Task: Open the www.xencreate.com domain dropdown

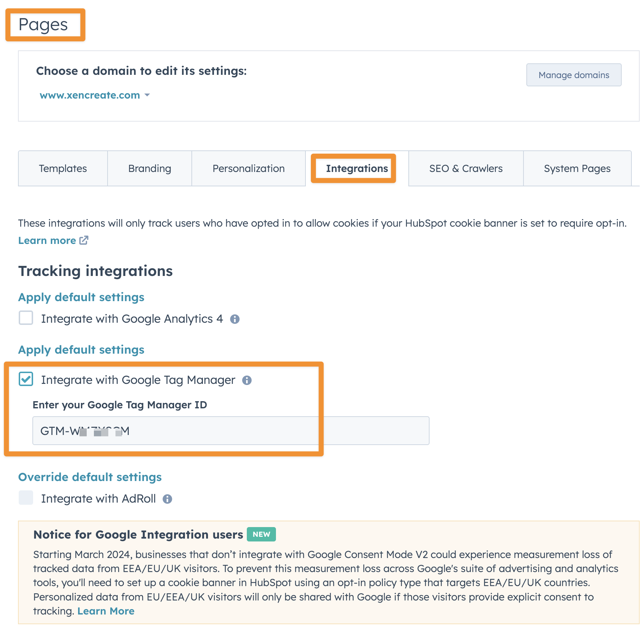Action: click(90, 95)
